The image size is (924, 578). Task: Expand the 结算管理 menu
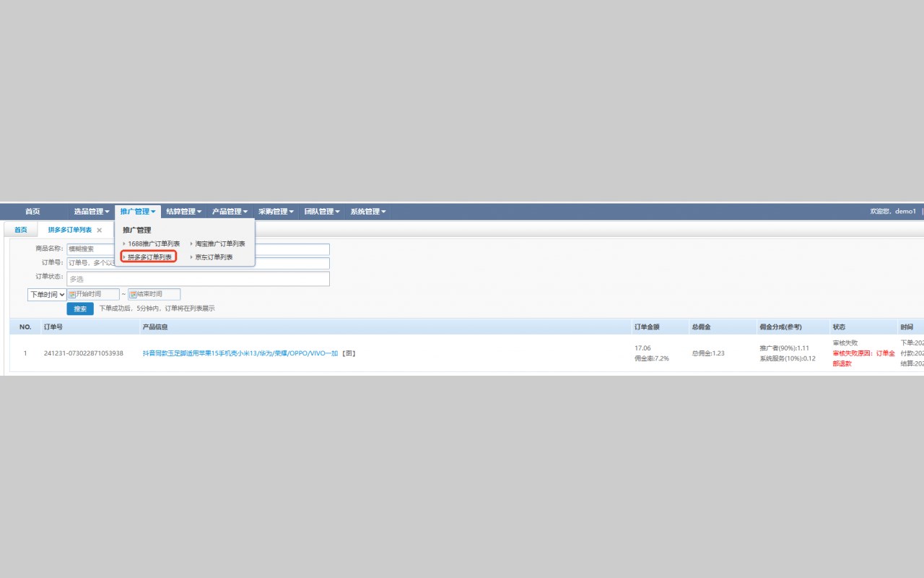click(183, 212)
